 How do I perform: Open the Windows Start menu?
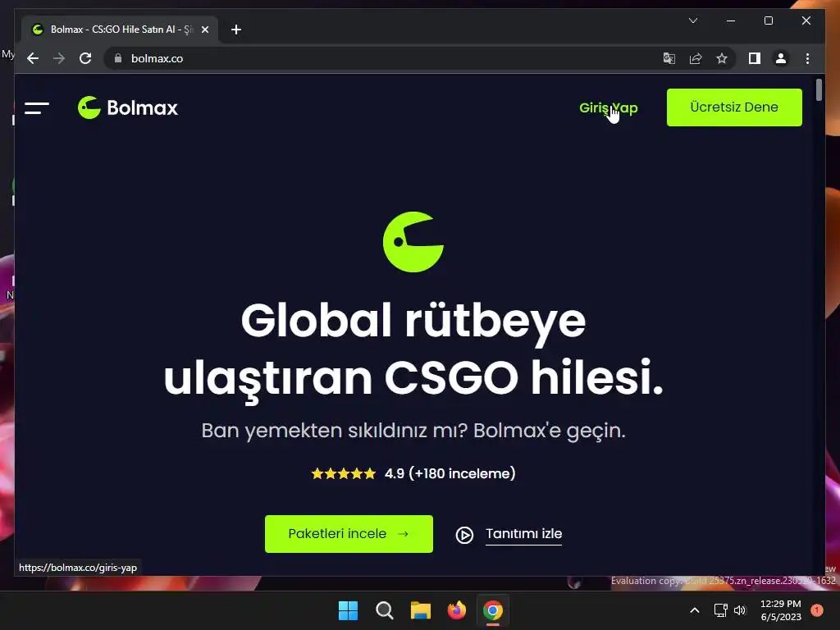[348, 610]
